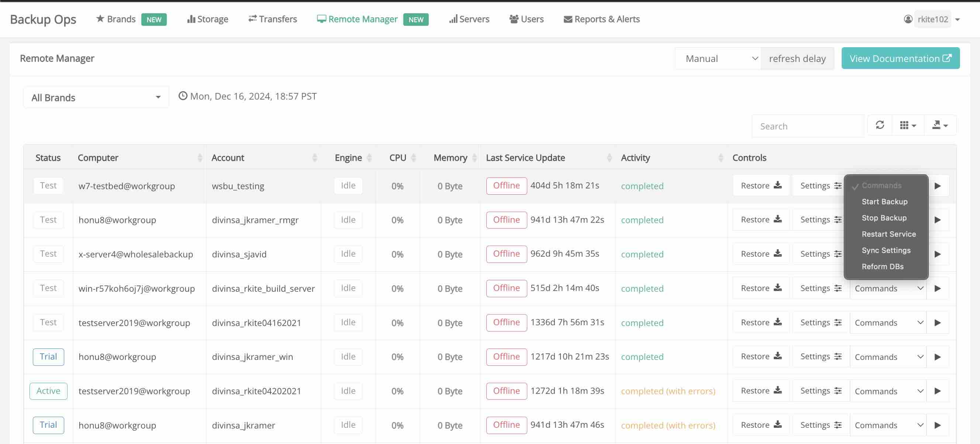Sort by Computer column sort arrows
980x444 pixels.
200,158
